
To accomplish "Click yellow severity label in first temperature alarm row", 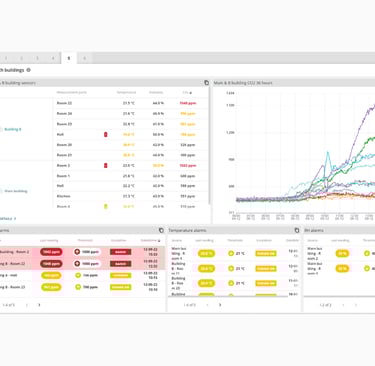I will coord(266,254).
